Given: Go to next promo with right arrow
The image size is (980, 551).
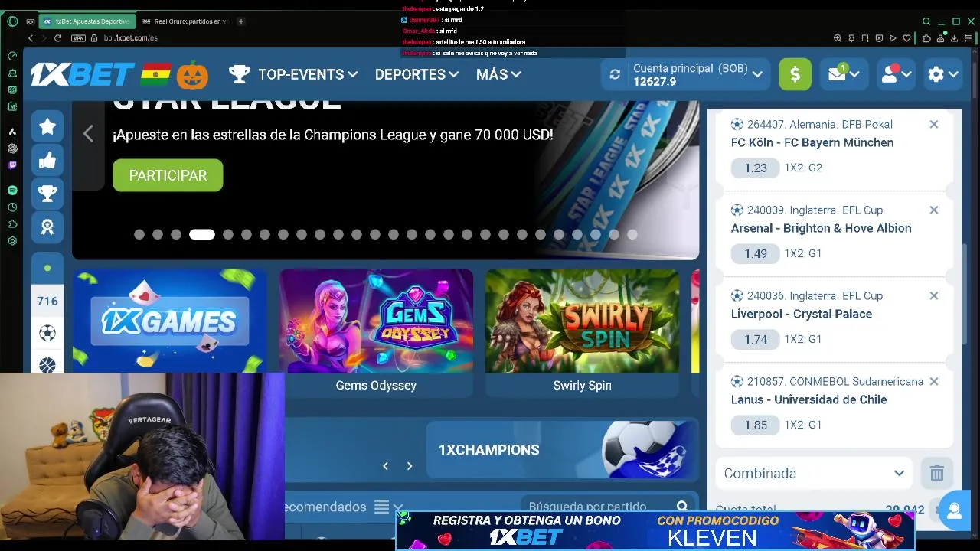Looking at the screenshot, I should click(x=410, y=465).
